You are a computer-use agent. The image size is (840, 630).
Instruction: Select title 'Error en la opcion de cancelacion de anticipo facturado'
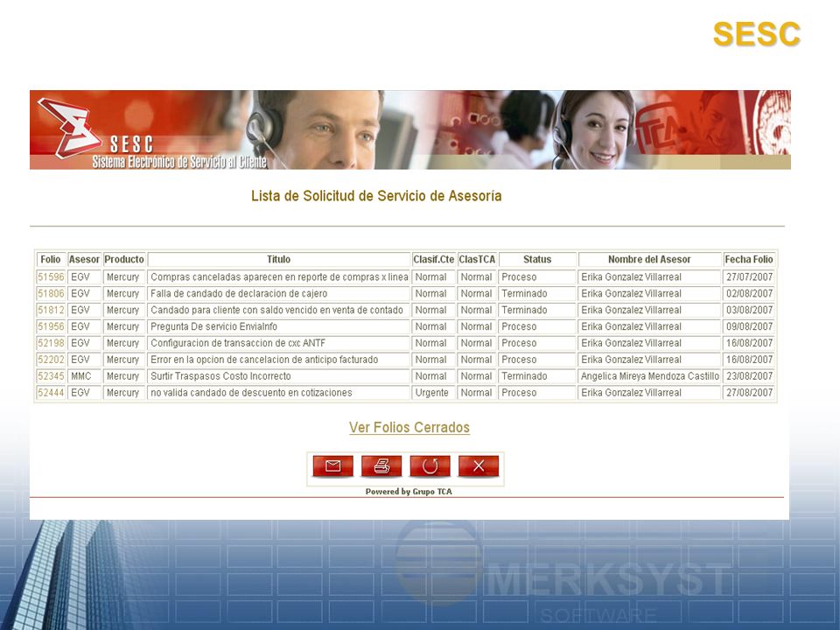264,360
